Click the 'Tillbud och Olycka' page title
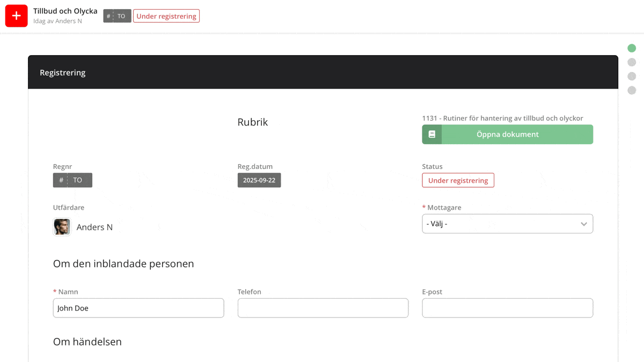 [x=65, y=11]
